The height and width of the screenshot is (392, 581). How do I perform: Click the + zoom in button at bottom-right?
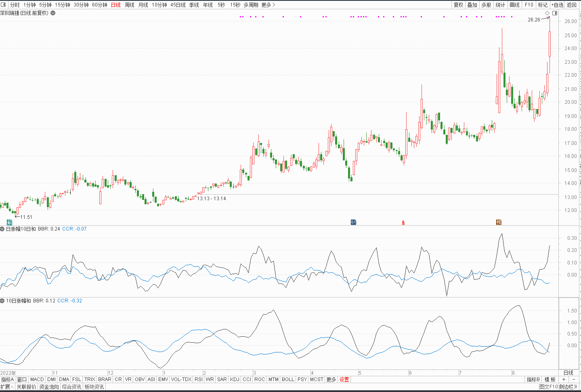point(564,379)
